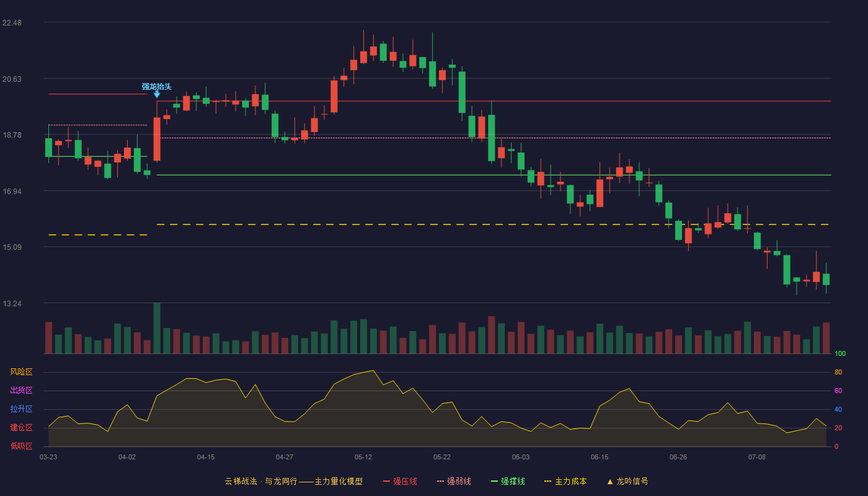This screenshot has height=496, width=868.
Task: Click the 强龙抬头 annotation label
Action: pyautogui.click(x=156, y=86)
